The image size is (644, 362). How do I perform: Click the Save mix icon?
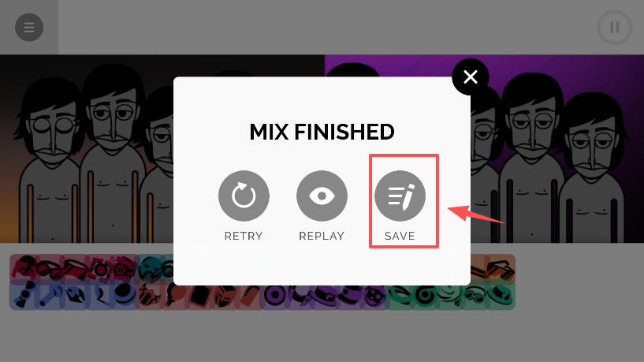click(400, 196)
